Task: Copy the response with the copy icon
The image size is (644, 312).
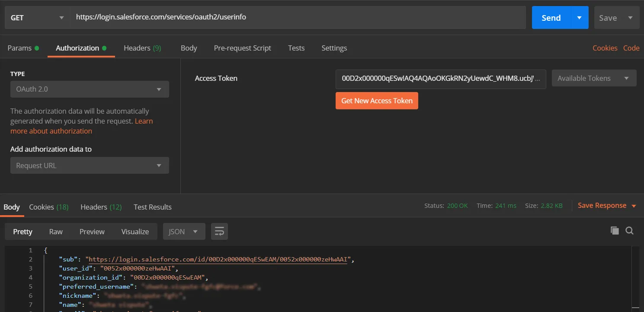Action: [615, 231]
